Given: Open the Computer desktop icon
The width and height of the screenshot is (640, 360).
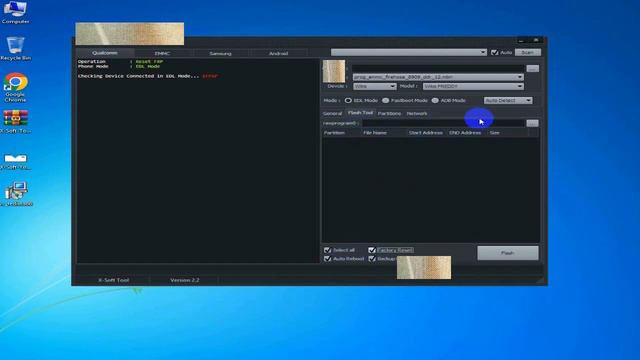Looking at the screenshot, I should [16, 12].
